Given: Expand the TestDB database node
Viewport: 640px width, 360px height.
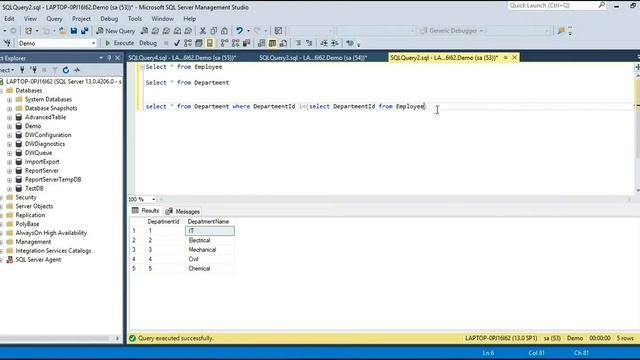Looking at the screenshot, I should tap(9, 189).
